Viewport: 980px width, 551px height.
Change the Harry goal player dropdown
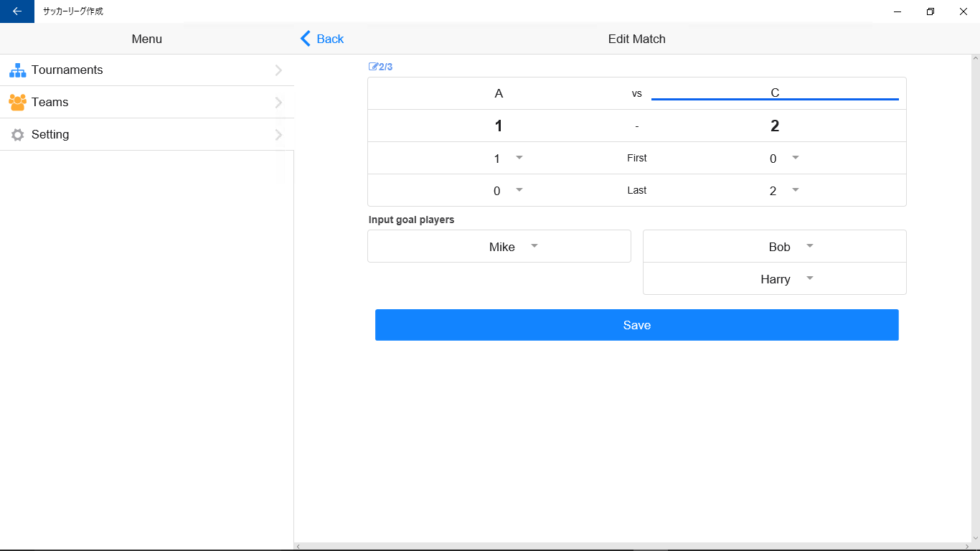pos(809,278)
